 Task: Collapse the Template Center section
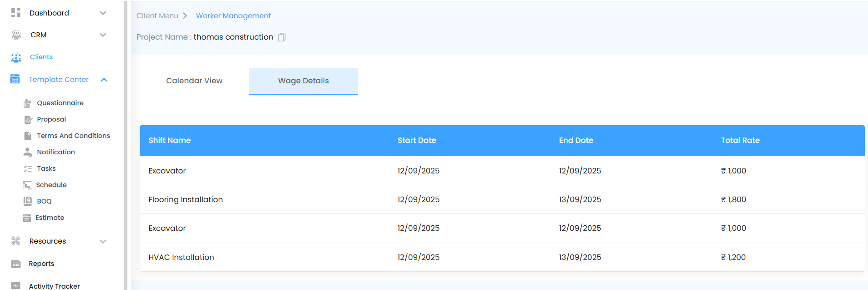(x=104, y=80)
